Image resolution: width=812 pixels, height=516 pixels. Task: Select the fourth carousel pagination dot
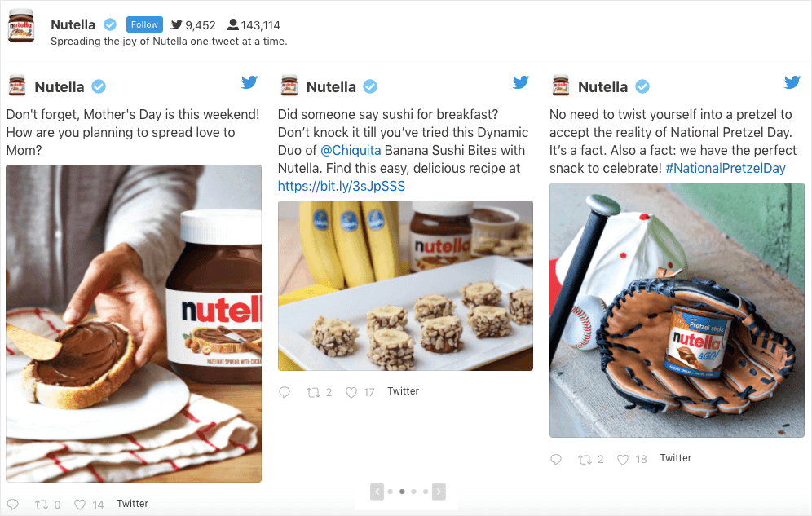tap(426, 492)
